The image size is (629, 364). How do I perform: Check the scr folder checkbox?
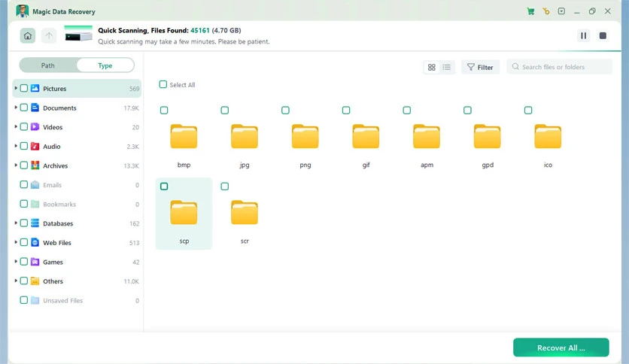225,187
